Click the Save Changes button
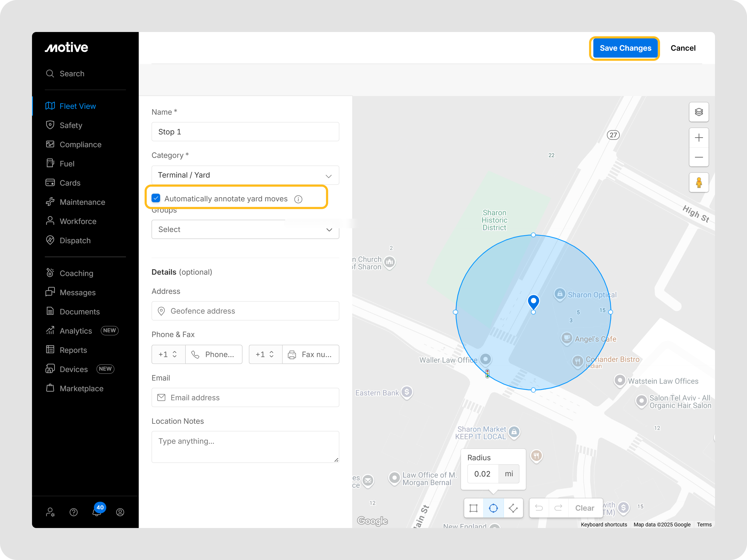 (625, 48)
